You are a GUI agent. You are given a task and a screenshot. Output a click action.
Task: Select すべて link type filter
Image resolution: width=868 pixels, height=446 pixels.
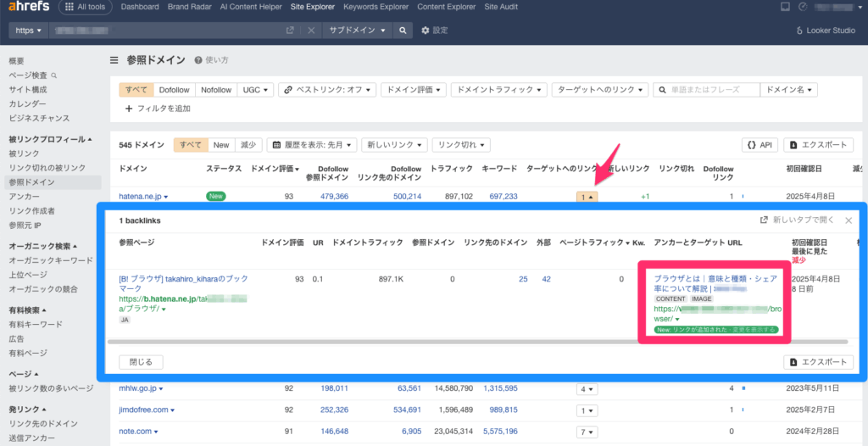click(x=136, y=90)
